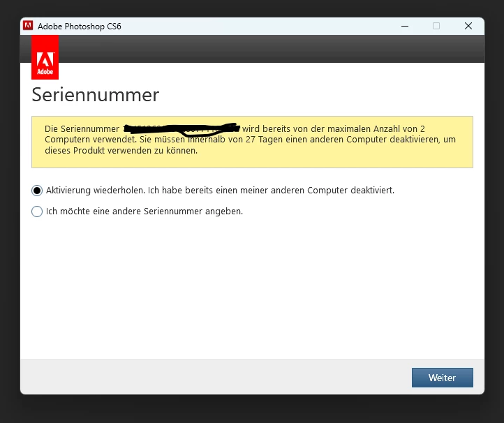
Task: Click the yellow warning text 'dieses Produkt verwenden zu können.'
Action: tap(121, 151)
